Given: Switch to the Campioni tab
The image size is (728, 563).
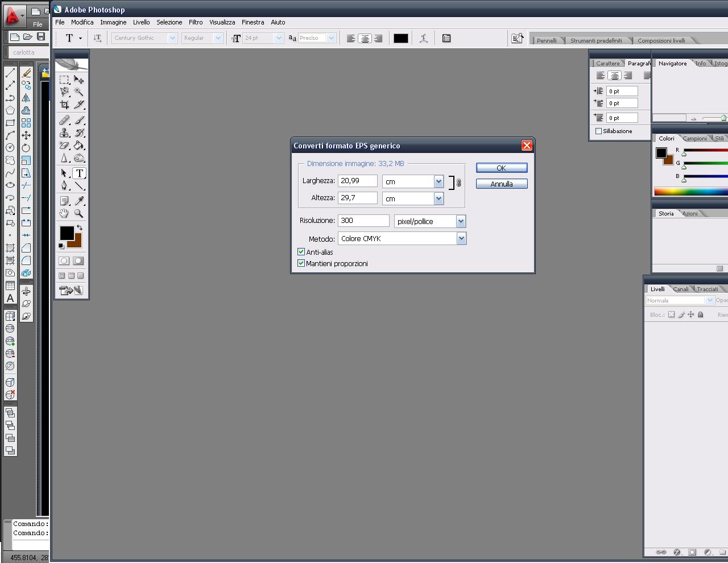Looking at the screenshot, I should pos(694,138).
